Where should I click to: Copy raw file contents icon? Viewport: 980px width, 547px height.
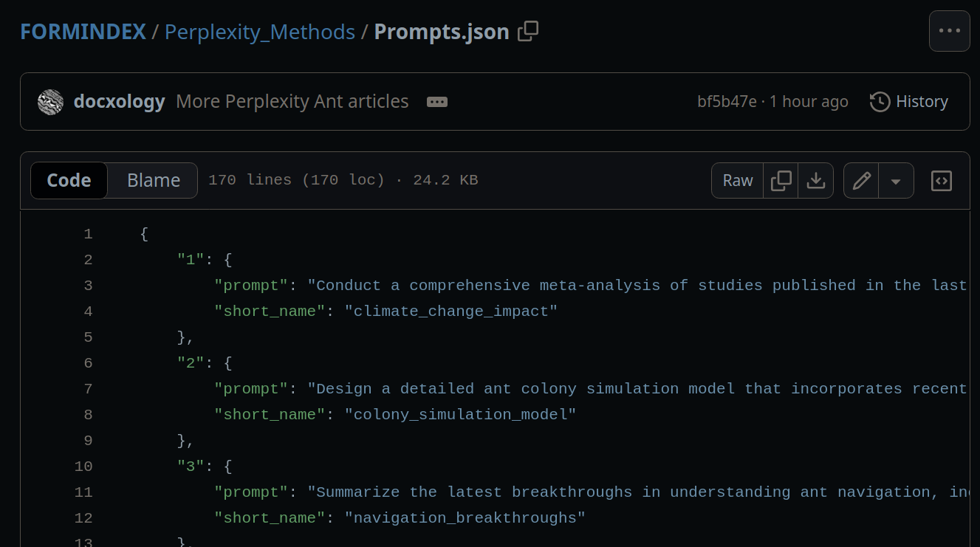point(781,181)
